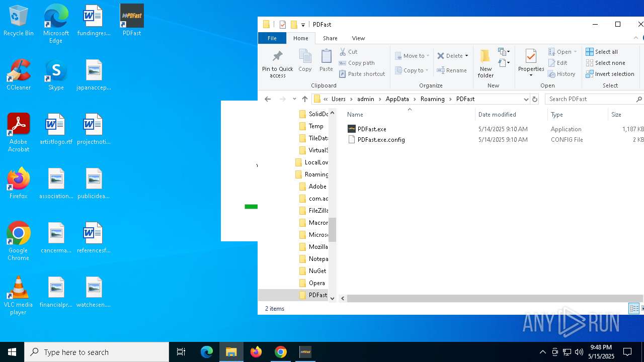
Task: Click the Edit command in ribbon
Action: click(557, 63)
